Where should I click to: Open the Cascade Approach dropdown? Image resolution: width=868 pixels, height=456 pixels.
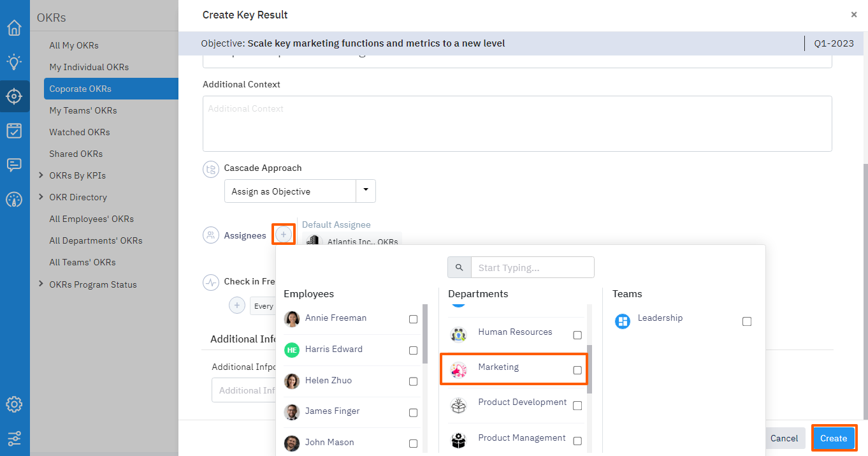point(365,191)
